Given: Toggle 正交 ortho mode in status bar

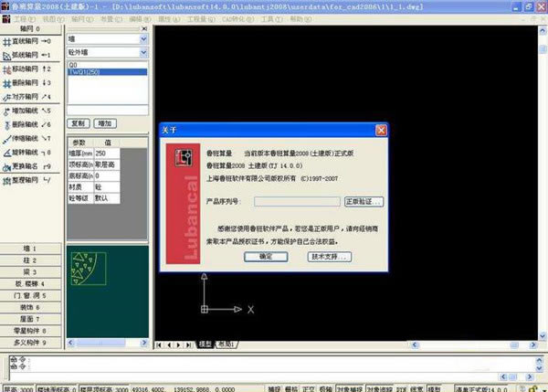Looking at the screenshot, I should [309, 387].
